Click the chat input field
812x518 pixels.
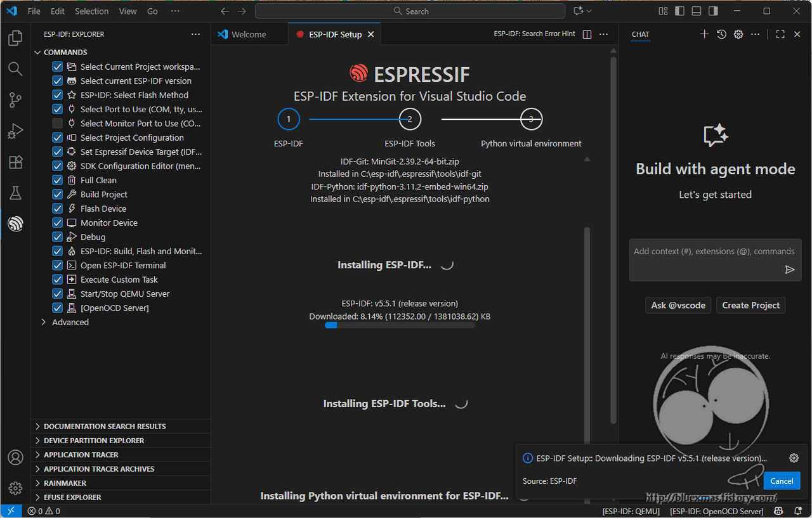tap(715, 260)
